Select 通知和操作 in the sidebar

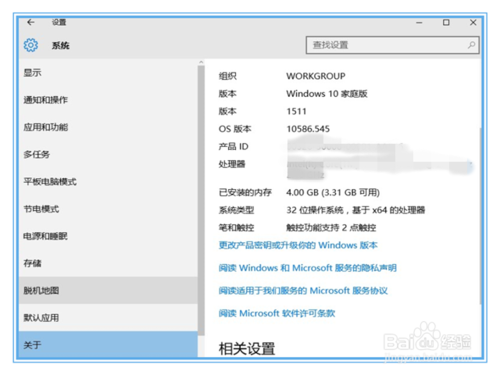(108, 100)
